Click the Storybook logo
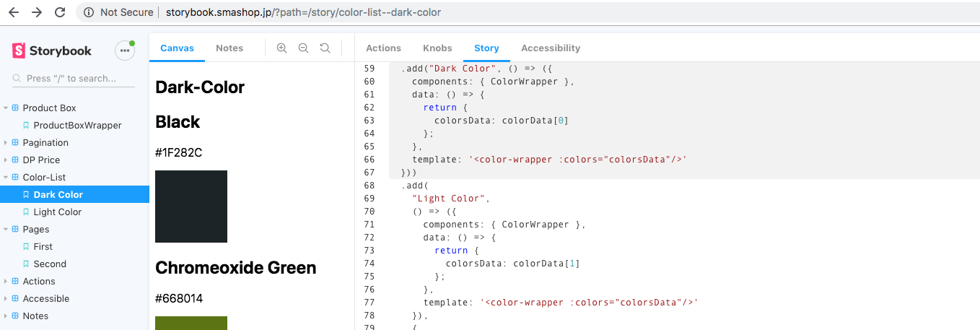Image resolution: width=980 pixels, height=330 pixels. tap(52, 51)
